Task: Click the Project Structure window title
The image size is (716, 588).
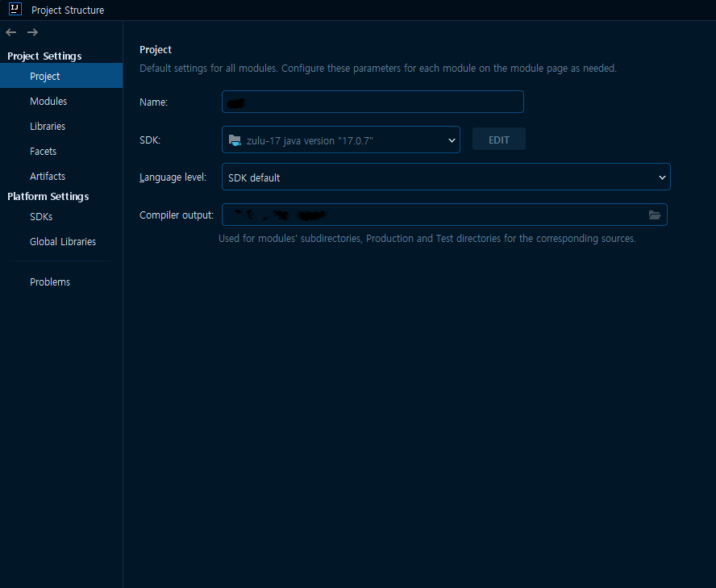Action: click(x=68, y=10)
